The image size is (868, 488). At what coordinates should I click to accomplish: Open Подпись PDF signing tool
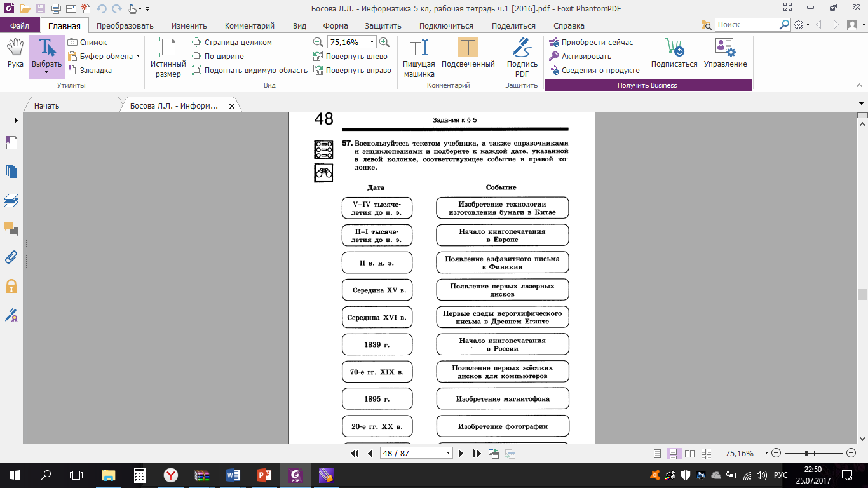[522, 57]
